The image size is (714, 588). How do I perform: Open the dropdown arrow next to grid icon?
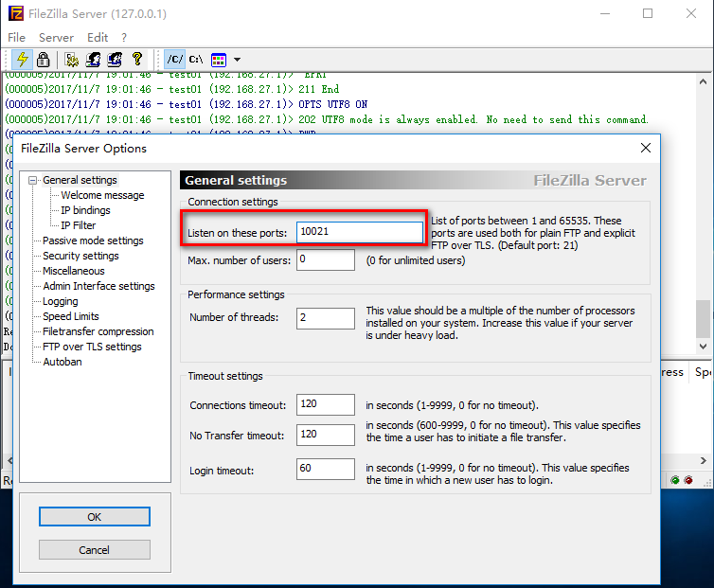pos(237,60)
